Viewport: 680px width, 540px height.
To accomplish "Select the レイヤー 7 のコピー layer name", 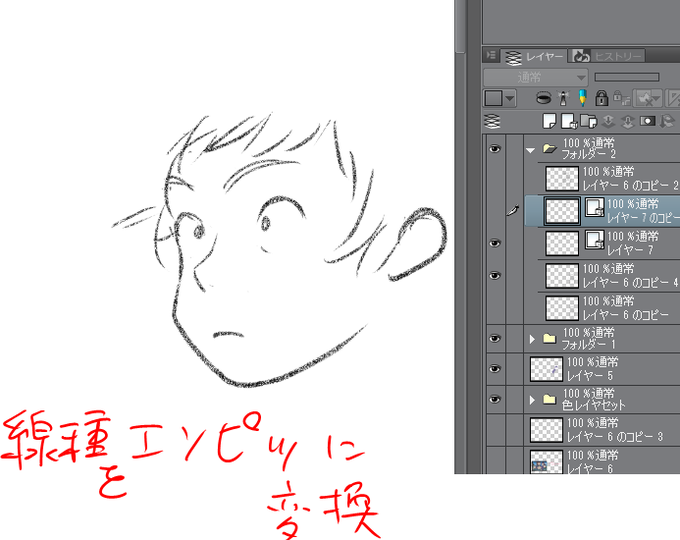I will 643,218.
